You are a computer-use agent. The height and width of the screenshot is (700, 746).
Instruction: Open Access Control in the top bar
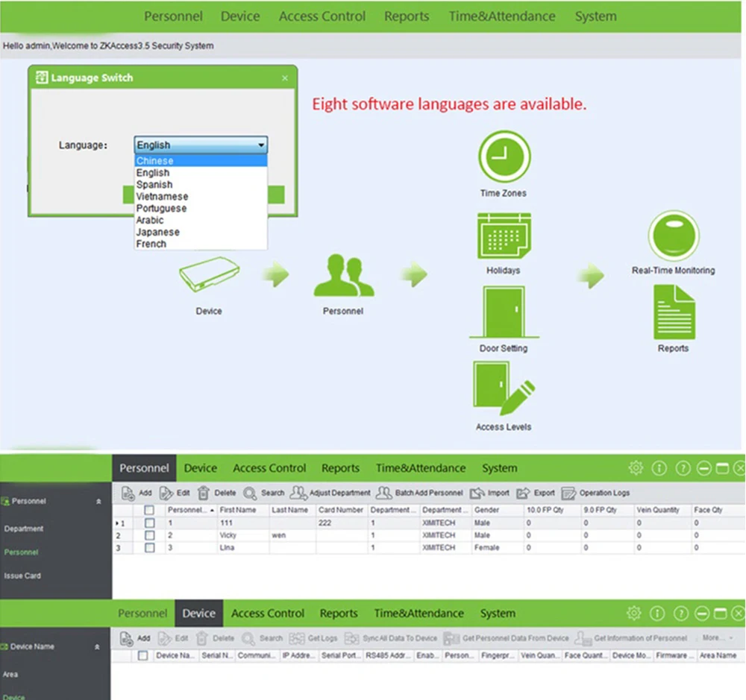[322, 16]
